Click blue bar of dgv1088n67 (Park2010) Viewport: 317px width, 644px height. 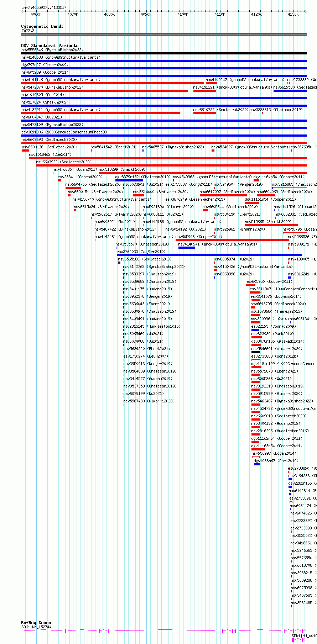pos(257,464)
